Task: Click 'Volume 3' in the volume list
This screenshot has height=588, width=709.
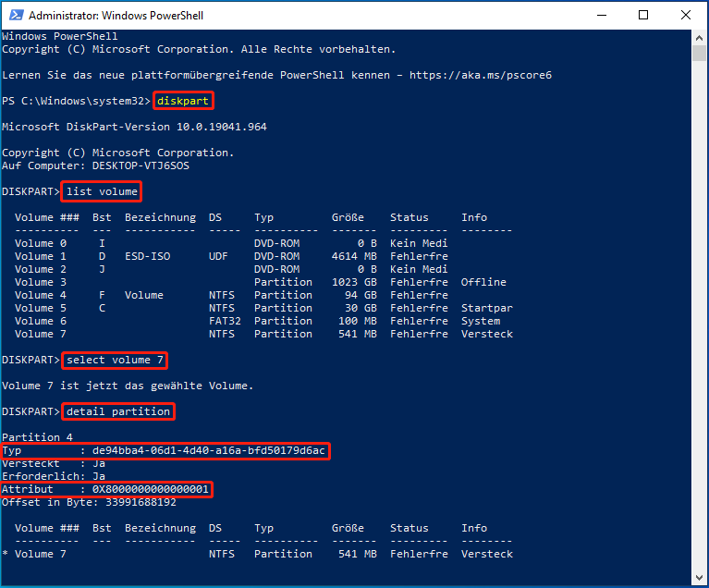Action: tap(41, 282)
